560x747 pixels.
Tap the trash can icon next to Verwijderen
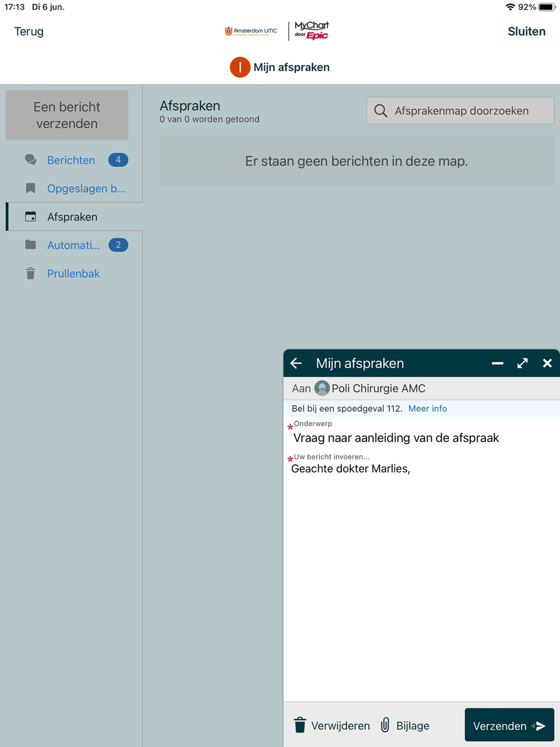[x=300, y=725]
